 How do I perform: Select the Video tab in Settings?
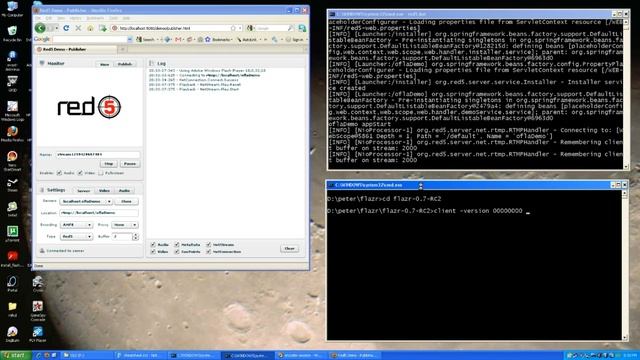pyautogui.click(x=104, y=191)
